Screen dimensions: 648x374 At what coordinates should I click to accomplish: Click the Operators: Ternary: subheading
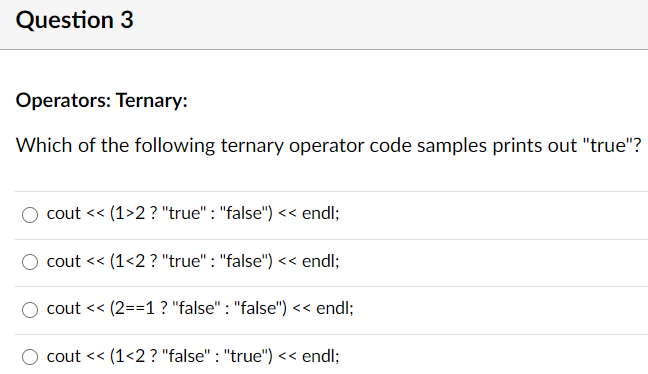[x=102, y=100]
